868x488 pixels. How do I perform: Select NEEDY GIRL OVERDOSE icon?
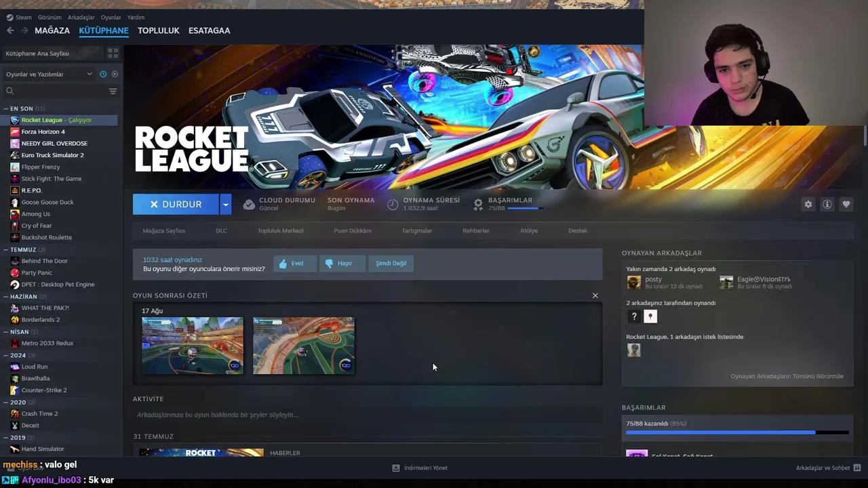click(15, 143)
